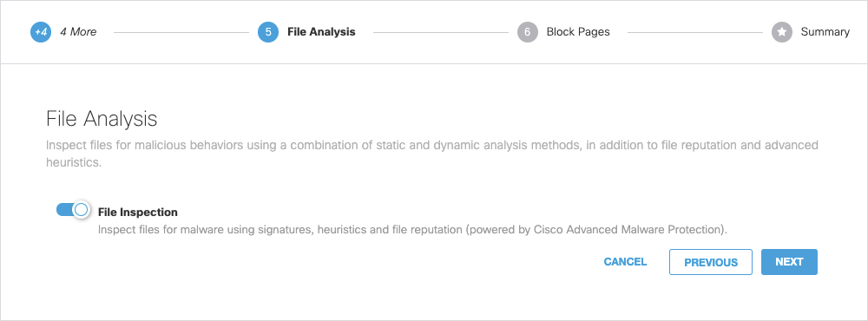868x321 pixels.
Task: Click the bold File Inspection label
Action: coord(138,212)
